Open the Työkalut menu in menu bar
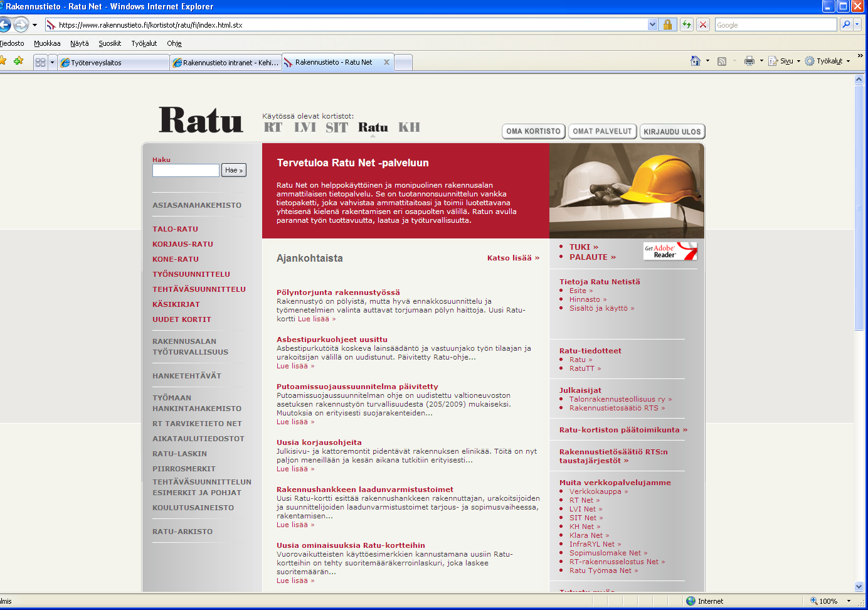The image size is (868, 610). point(144,43)
